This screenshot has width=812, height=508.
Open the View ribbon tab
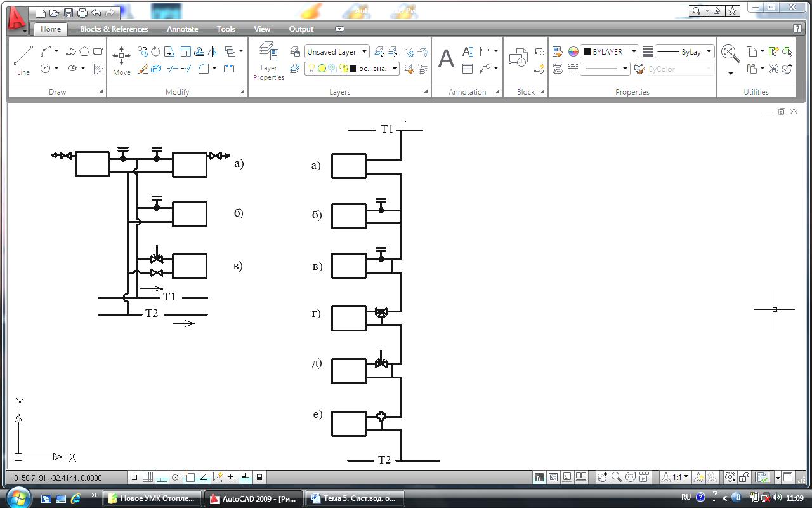tap(262, 29)
